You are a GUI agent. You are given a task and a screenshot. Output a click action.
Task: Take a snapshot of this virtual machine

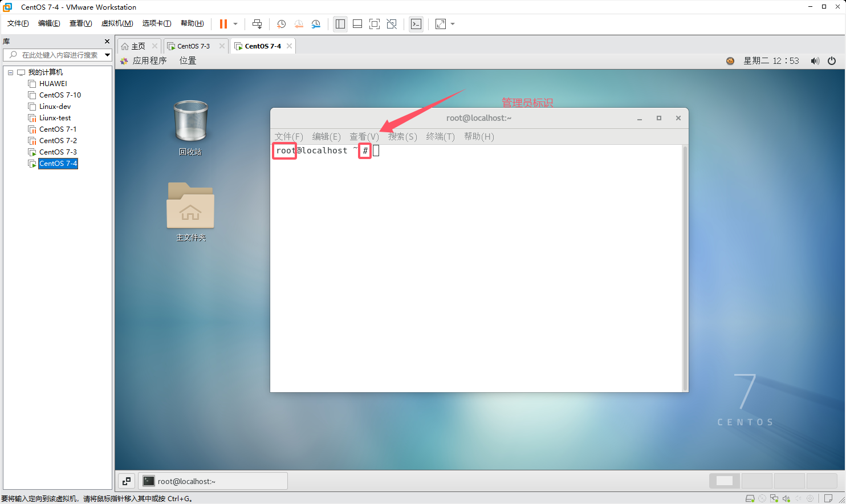pos(281,24)
